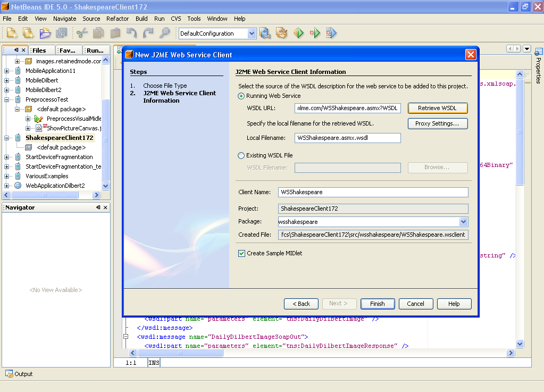Screen dimensions: 544x392
Task: Expand the MobileDilbert project node
Action: point(6,80)
